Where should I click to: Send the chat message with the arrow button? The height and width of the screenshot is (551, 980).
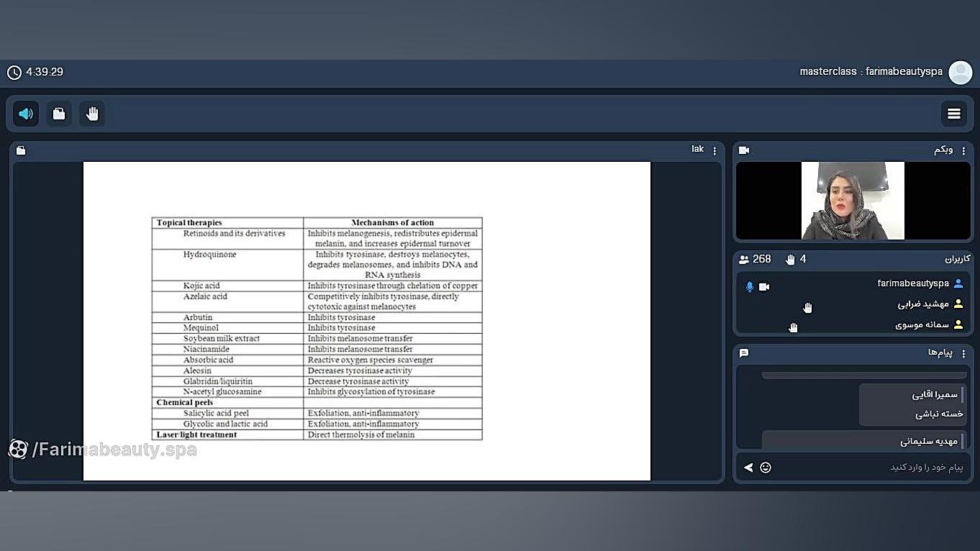[x=748, y=468]
